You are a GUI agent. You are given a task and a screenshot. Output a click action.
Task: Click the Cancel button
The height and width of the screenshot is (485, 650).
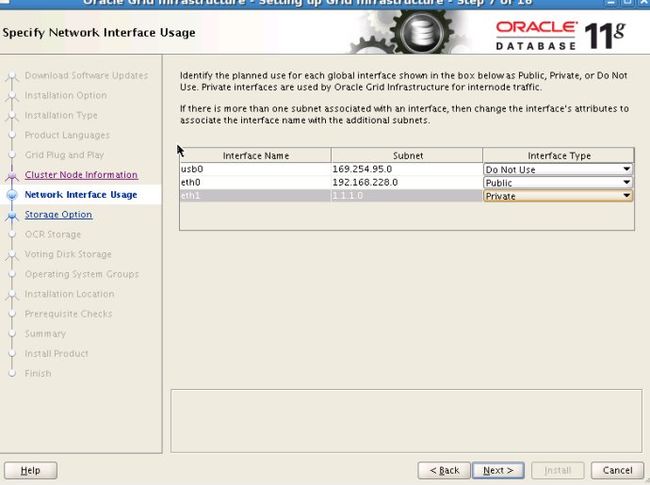click(618, 470)
